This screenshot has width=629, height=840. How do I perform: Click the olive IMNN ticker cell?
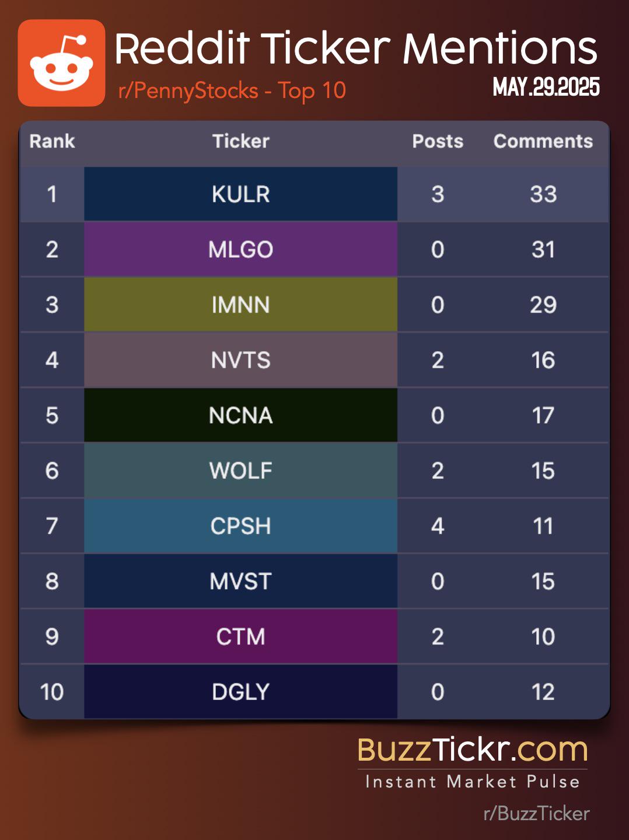pyautogui.click(x=240, y=305)
